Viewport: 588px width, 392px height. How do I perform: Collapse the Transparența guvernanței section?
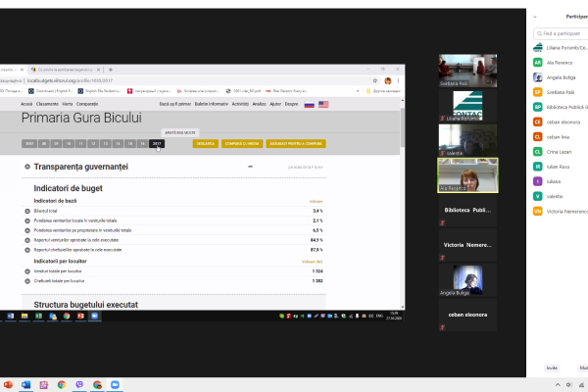[250, 168]
